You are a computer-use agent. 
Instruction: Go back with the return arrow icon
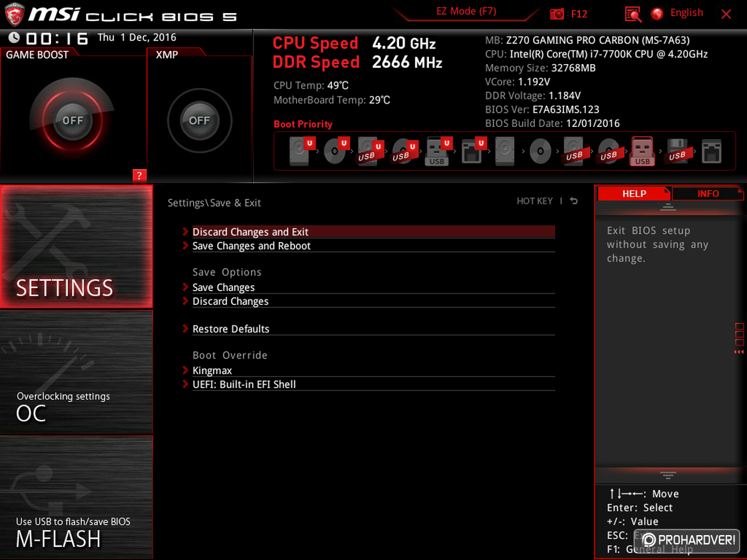pyautogui.click(x=573, y=201)
